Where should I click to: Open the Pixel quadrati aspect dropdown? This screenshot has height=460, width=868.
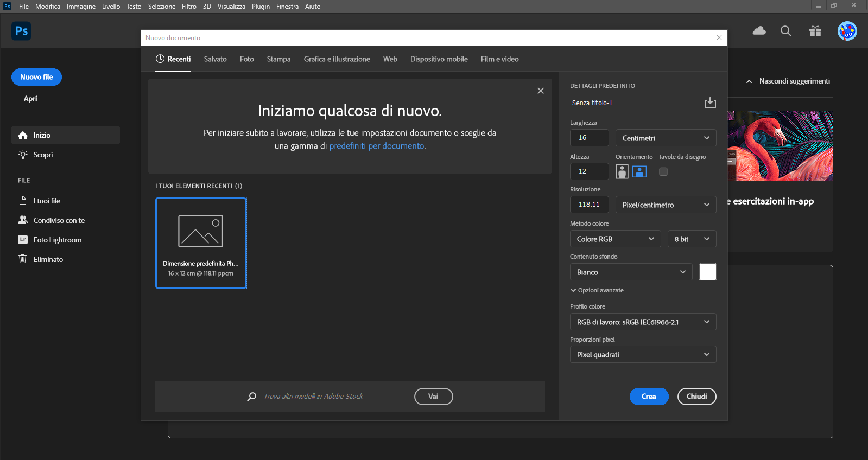click(x=643, y=354)
